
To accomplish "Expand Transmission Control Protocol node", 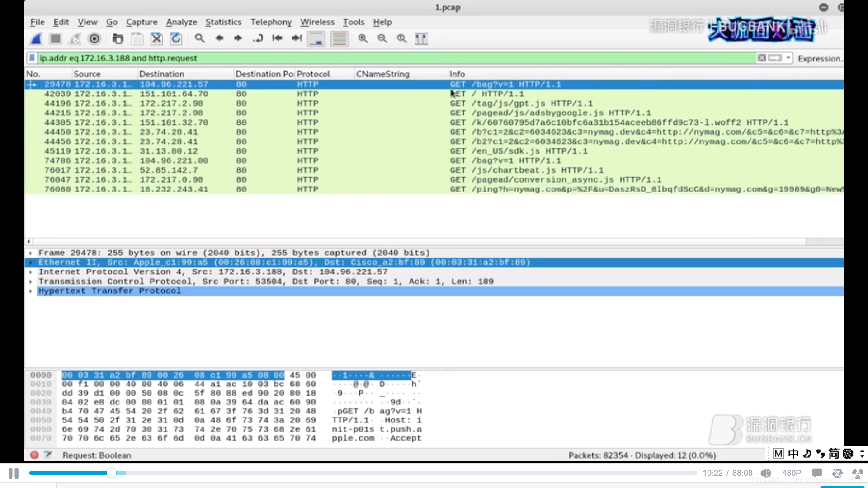I will pyautogui.click(x=30, y=282).
